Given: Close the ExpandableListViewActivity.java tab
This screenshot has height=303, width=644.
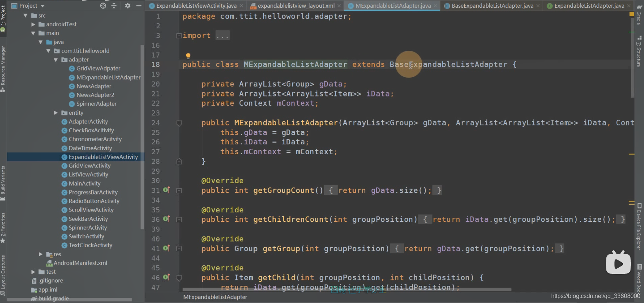Looking at the screenshot, I should (x=241, y=6).
